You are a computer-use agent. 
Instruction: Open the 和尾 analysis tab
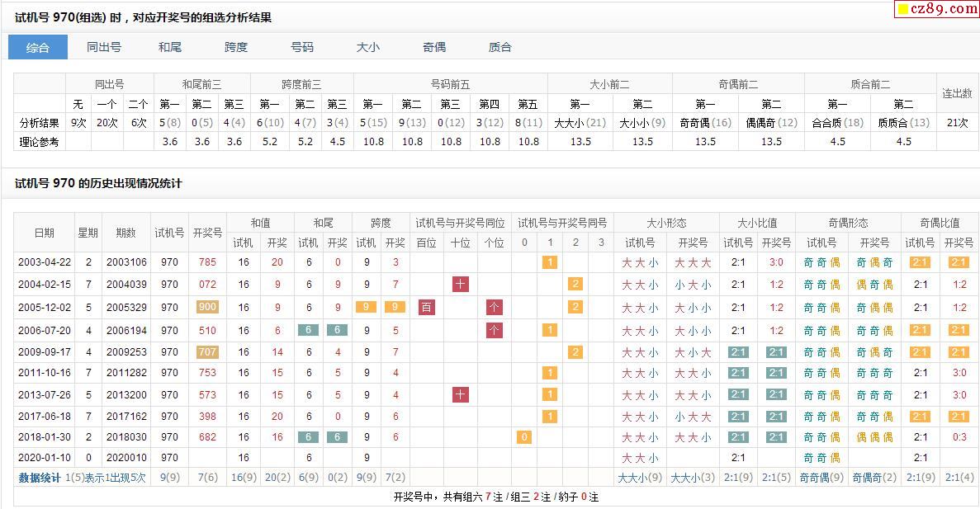point(170,47)
